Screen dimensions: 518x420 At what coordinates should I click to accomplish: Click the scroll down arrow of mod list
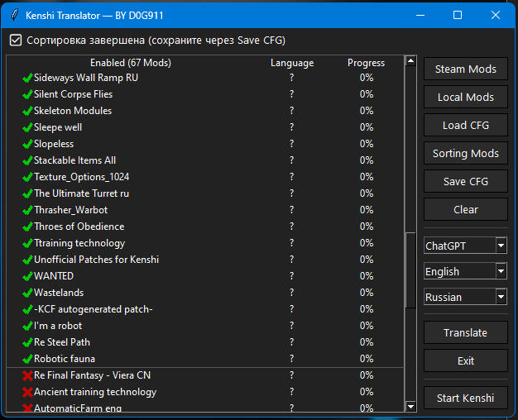click(410, 406)
